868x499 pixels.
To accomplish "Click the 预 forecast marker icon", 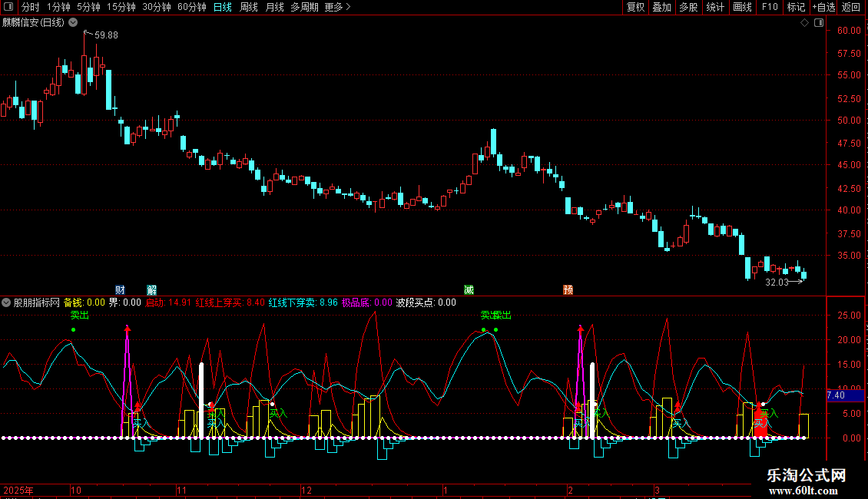I will click(568, 289).
